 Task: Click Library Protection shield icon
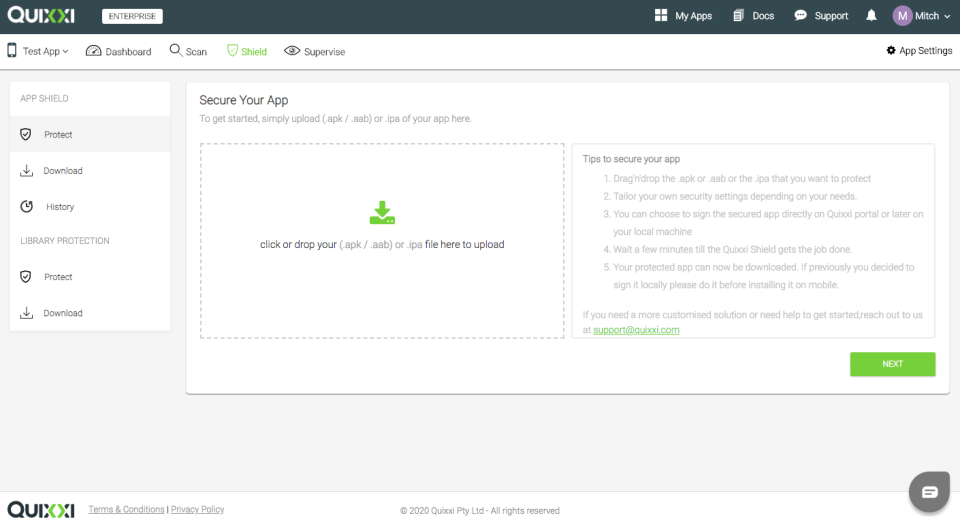tap(26, 277)
